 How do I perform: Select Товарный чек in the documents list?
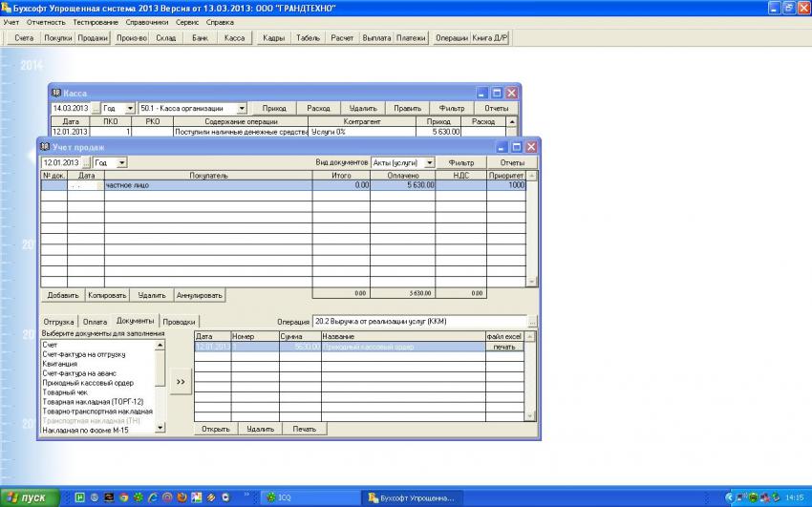67,391
